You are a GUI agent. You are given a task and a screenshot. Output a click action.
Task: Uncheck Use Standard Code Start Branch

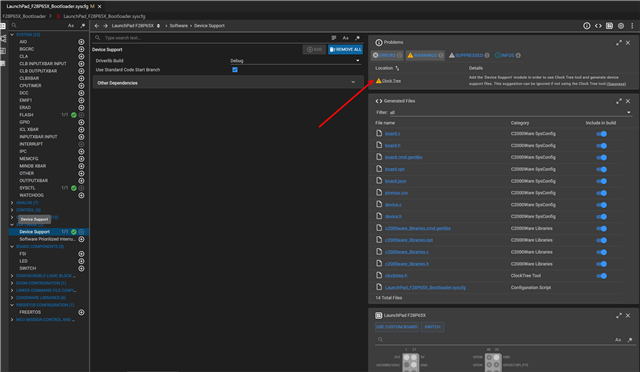235,70
